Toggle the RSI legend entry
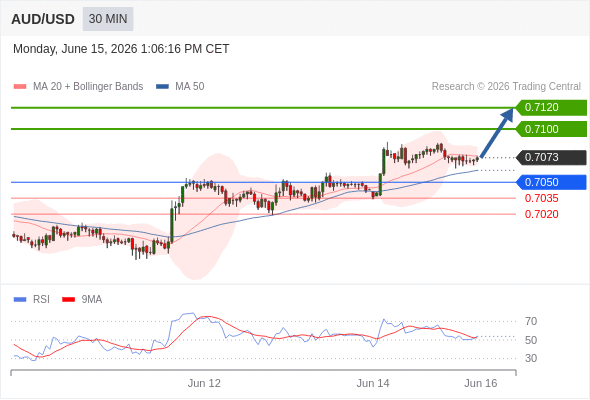 (32, 300)
